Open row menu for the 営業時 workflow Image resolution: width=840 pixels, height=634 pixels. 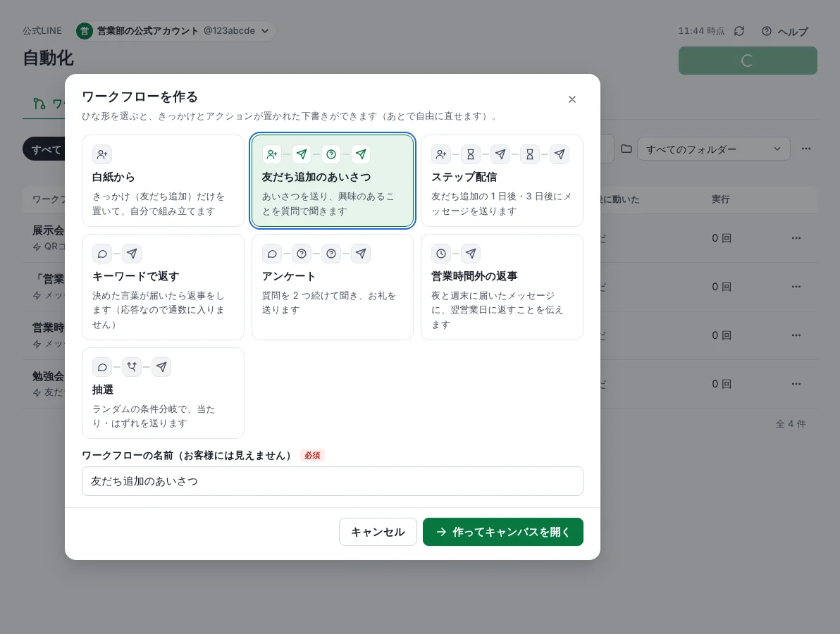pos(796,335)
